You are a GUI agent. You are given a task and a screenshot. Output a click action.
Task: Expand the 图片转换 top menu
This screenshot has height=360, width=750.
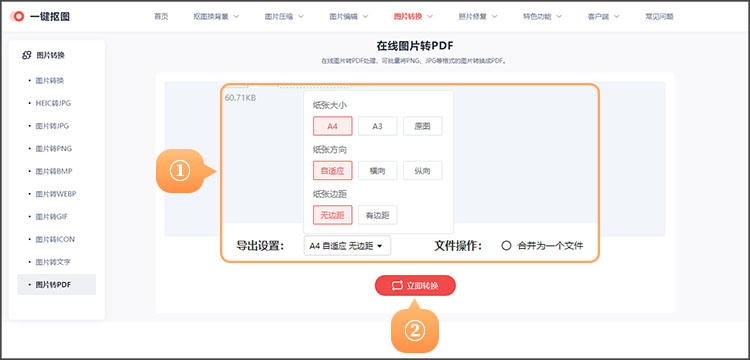413,16
